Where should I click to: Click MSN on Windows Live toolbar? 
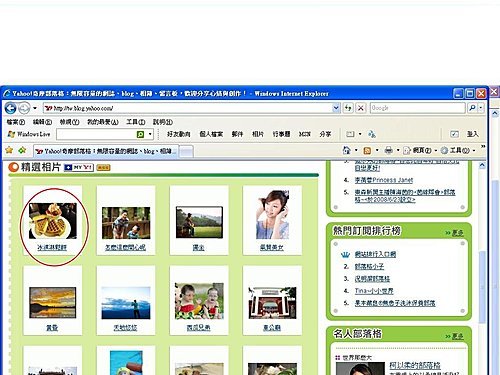[x=305, y=134]
